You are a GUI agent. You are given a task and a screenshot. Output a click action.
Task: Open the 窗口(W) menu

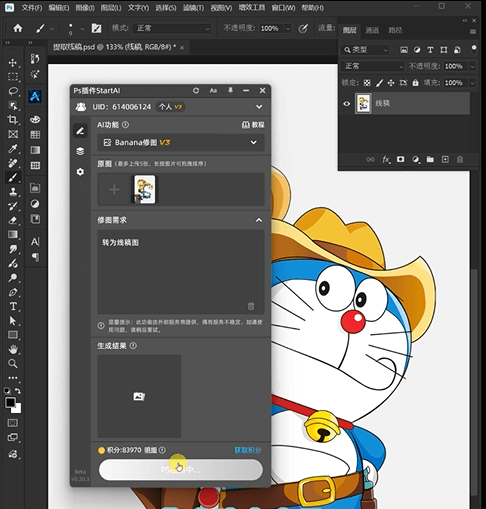[283, 7]
